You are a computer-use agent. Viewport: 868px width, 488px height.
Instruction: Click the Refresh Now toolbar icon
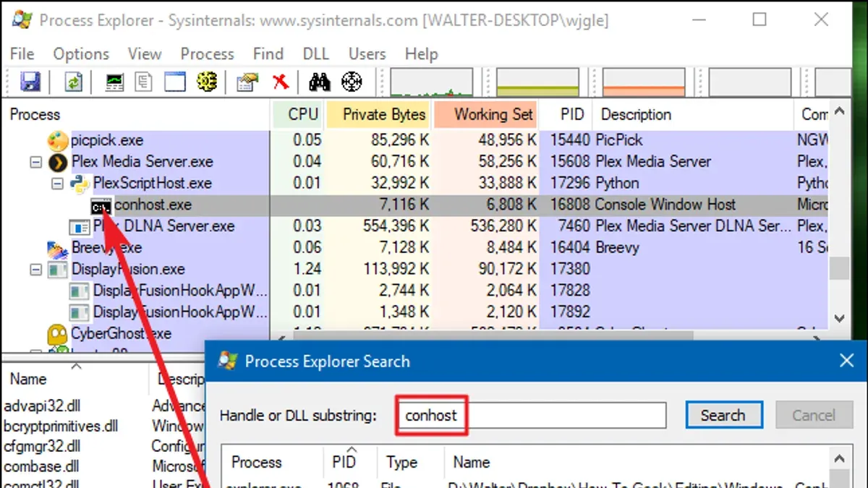tap(74, 82)
